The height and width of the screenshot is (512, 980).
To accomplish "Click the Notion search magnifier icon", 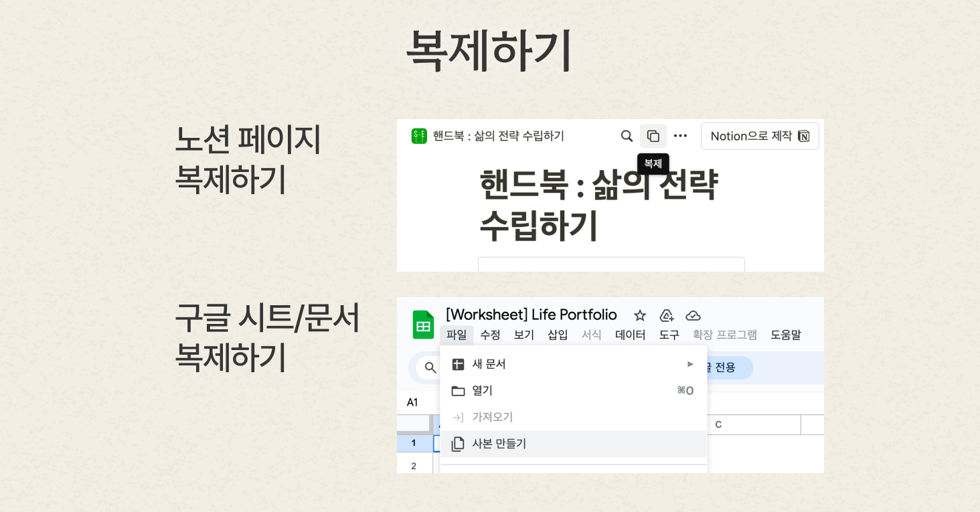I will pos(627,136).
